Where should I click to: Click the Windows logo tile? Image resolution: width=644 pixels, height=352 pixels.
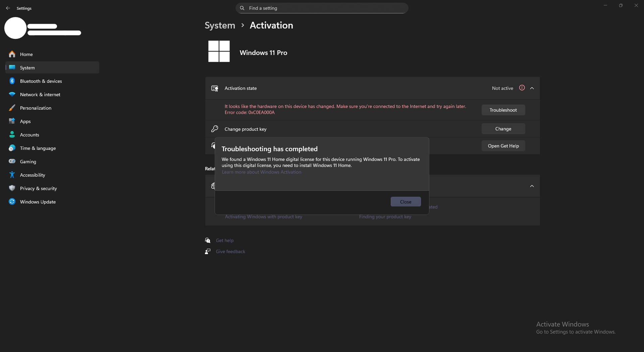pyautogui.click(x=219, y=51)
